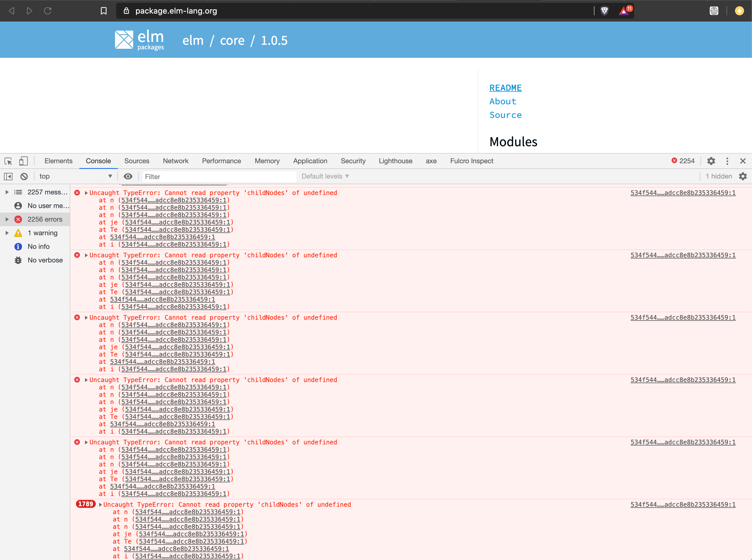Image resolution: width=752 pixels, height=560 pixels.
Task: Click the Brave shields lion icon
Action: tap(604, 11)
